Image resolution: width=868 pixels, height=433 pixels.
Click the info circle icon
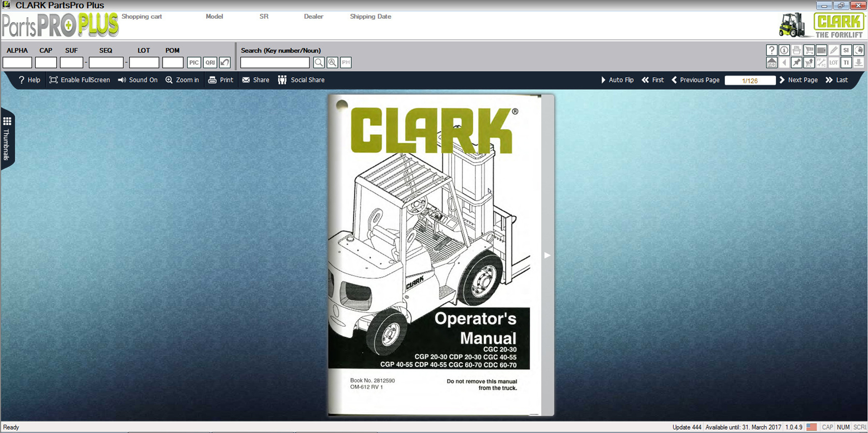[x=784, y=50]
